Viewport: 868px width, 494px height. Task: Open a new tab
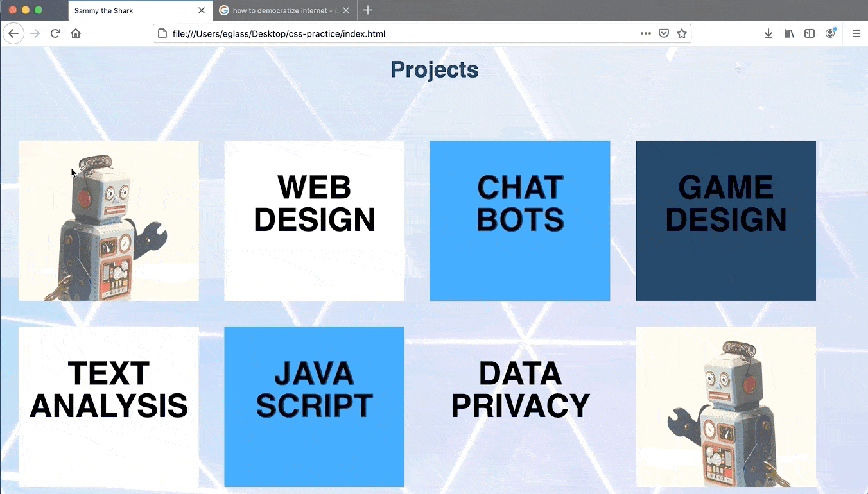click(x=368, y=10)
